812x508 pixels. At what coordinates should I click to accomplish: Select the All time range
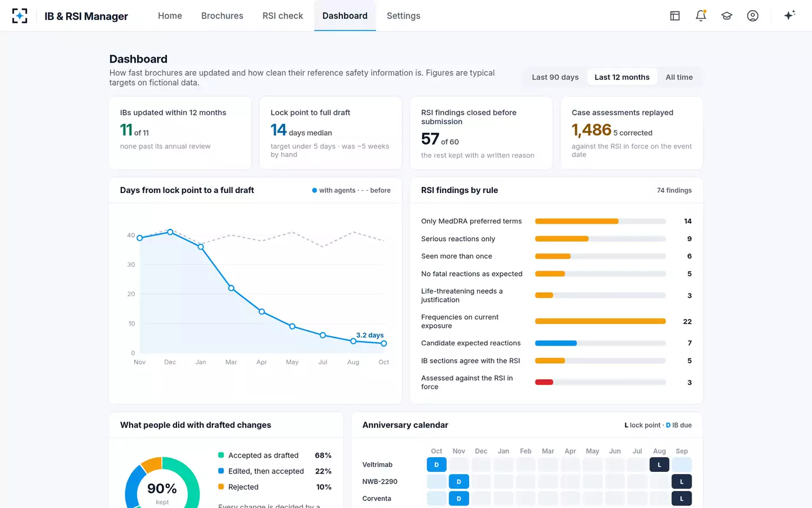pos(679,77)
